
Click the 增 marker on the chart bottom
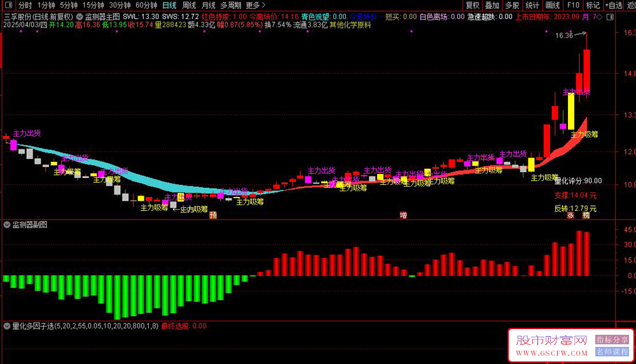point(403,215)
